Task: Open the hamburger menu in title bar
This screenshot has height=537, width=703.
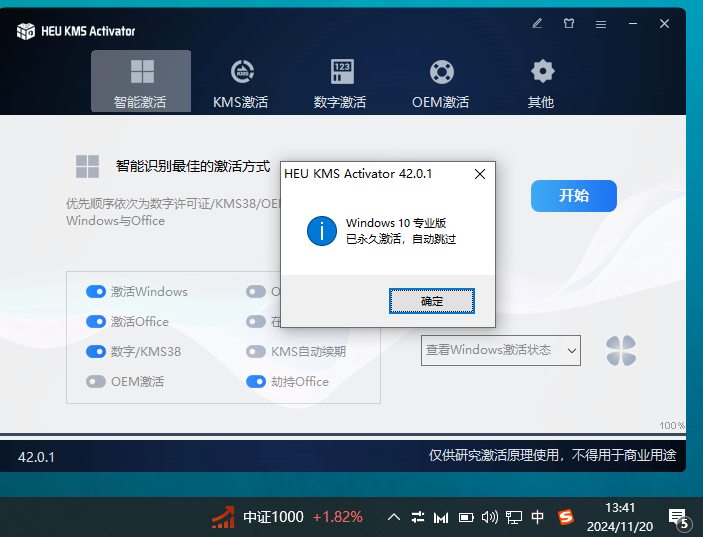Action: click(601, 24)
